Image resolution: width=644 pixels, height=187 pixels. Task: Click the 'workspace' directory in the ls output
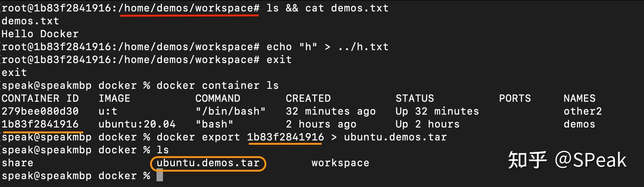(x=340, y=163)
